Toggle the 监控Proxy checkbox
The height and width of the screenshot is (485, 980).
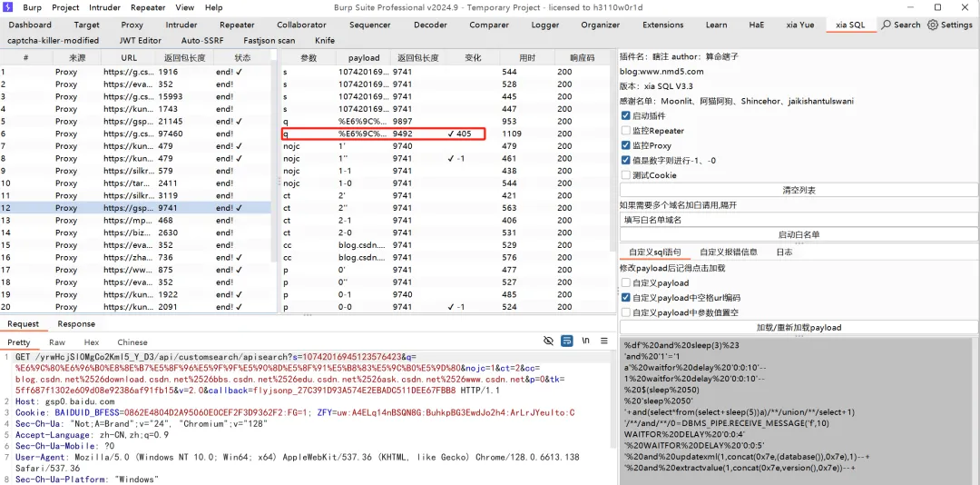625,146
